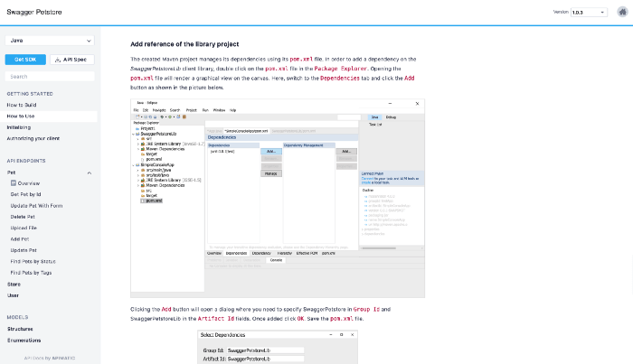Click the Add reference of the library project heading
Screen dimensions: 633x364
184,44
